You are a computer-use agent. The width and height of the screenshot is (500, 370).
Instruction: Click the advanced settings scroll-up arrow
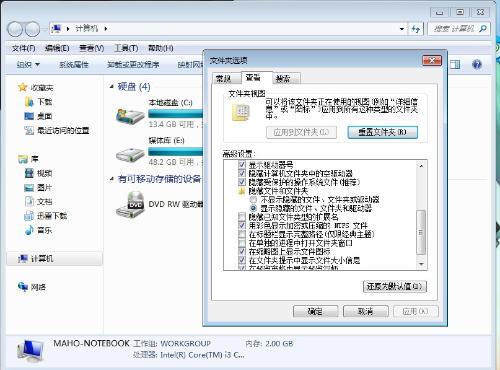pos(421,166)
